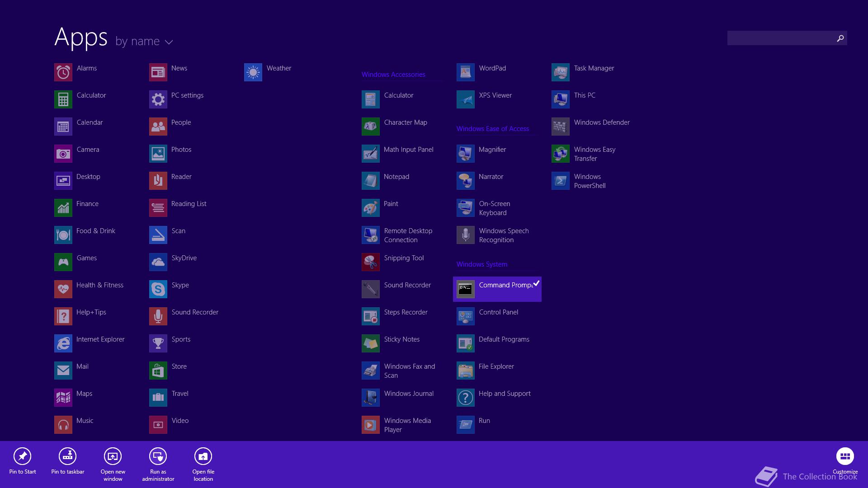Open the Maps app icon
Viewport: 868px width, 488px height.
[x=63, y=398]
